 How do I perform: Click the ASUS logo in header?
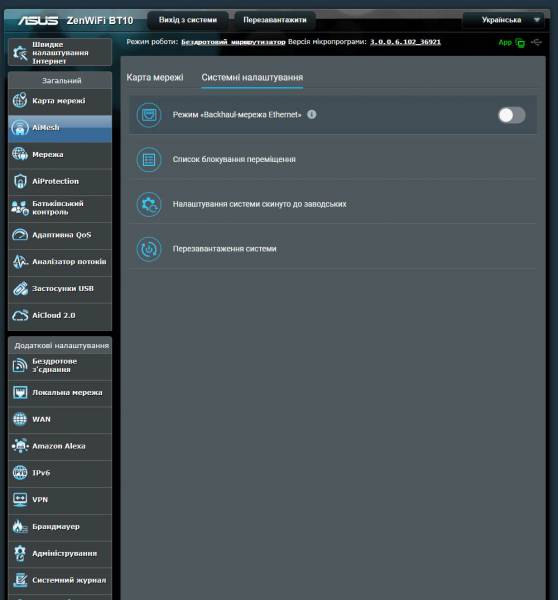[x=38, y=20]
